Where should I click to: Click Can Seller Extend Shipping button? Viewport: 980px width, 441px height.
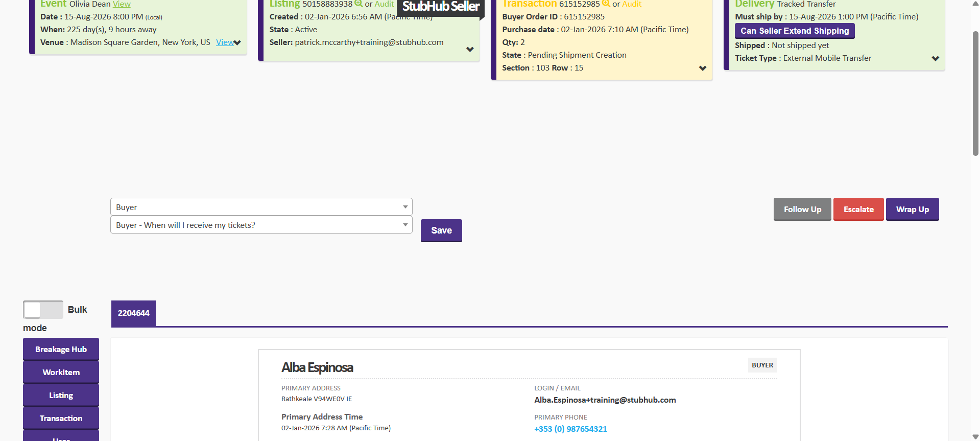pyautogui.click(x=794, y=31)
